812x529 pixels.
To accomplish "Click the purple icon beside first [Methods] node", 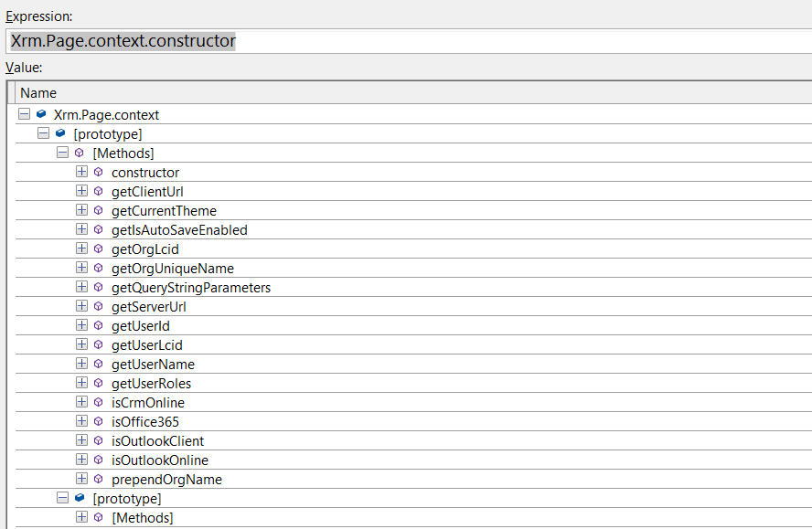I will [80, 153].
